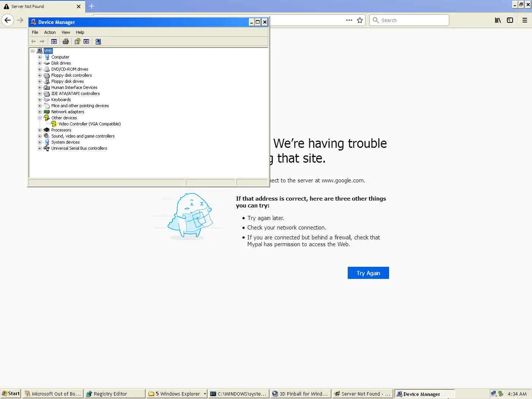Open a new browser tab with plus button
Viewport: 532px width, 399px height.
[92, 6]
